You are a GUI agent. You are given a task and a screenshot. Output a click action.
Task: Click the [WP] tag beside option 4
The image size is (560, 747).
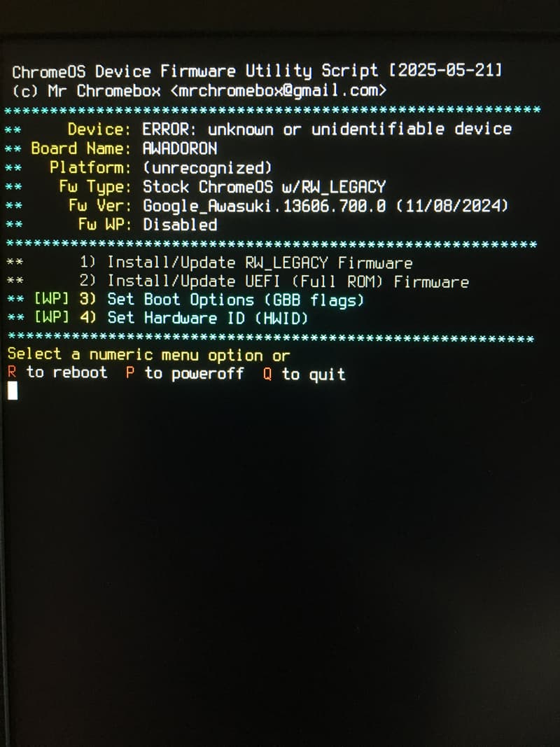[51, 317]
